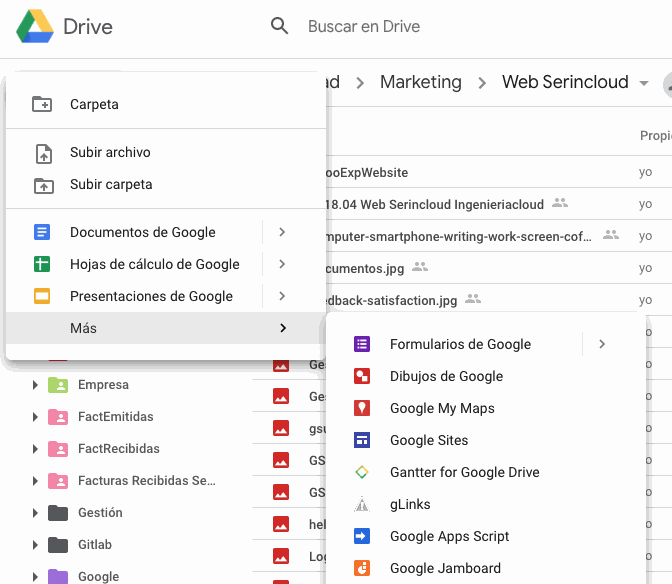This screenshot has height=584, width=672.
Task: Click the arrow next to Más
Action: coord(283,328)
